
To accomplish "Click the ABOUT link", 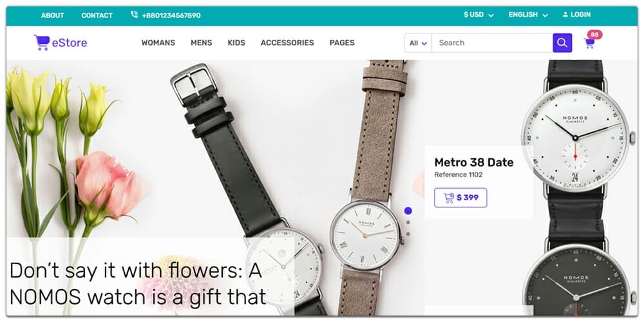I will (53, 15).
